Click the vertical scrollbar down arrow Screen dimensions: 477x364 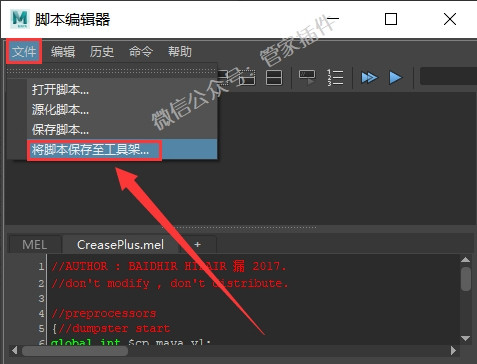[x=466, y=338]
